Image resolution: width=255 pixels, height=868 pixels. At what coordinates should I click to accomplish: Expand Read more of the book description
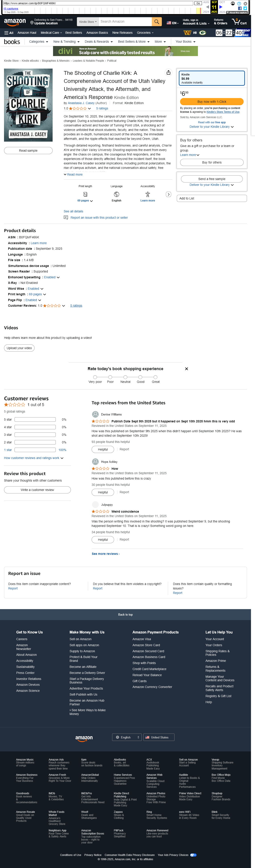coord(73,174)
